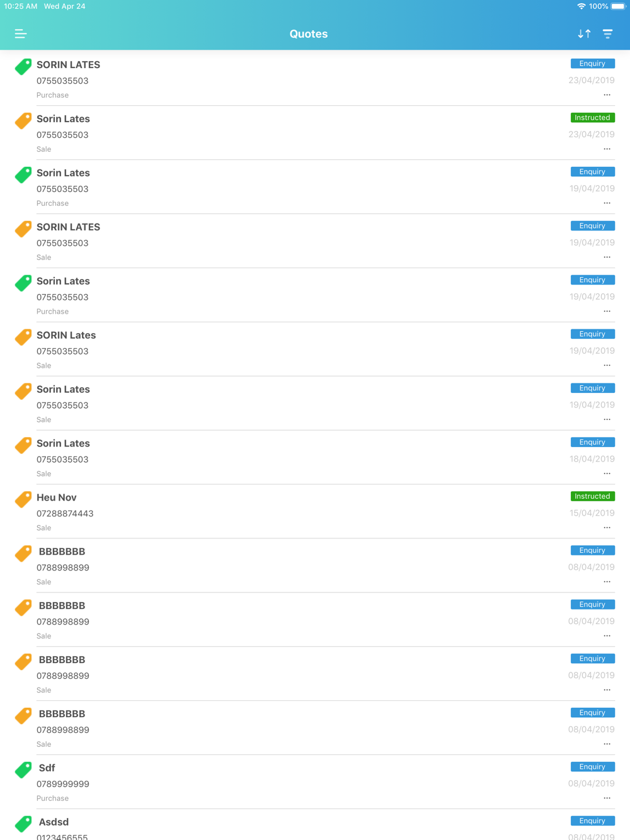Tap the phone number 07288874443
Image resolution: width=630 pixels, height=840 pixels.
(65, 514)
